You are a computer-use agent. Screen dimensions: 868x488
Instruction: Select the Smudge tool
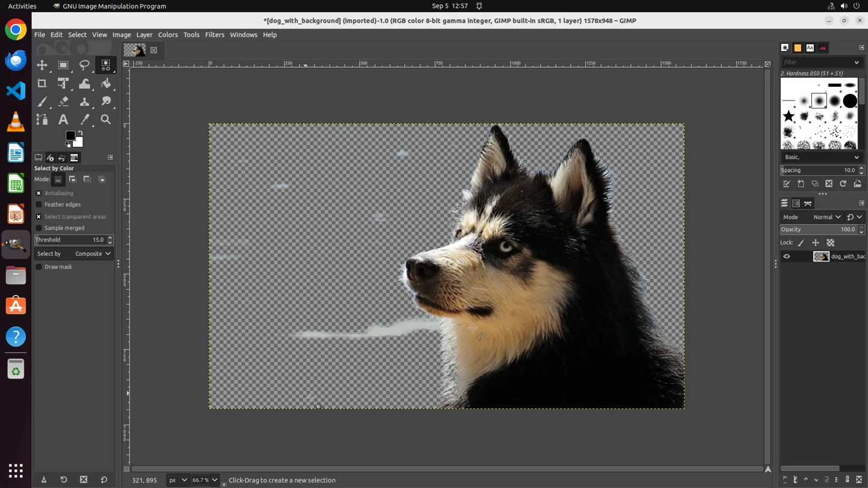click(106, 102)
